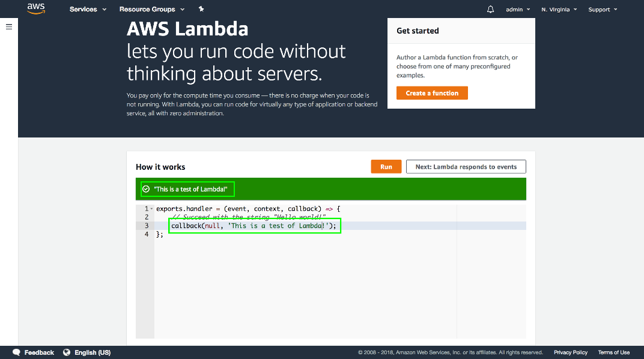Click the pushpin shortcut icon
The height and width of the screenshot is (359, 644).
[201, 9]
